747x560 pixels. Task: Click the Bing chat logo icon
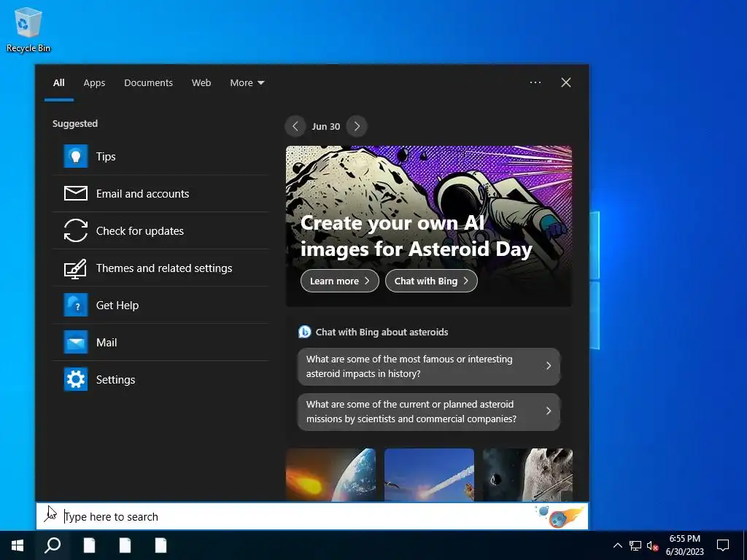click(x=304, y=332)
